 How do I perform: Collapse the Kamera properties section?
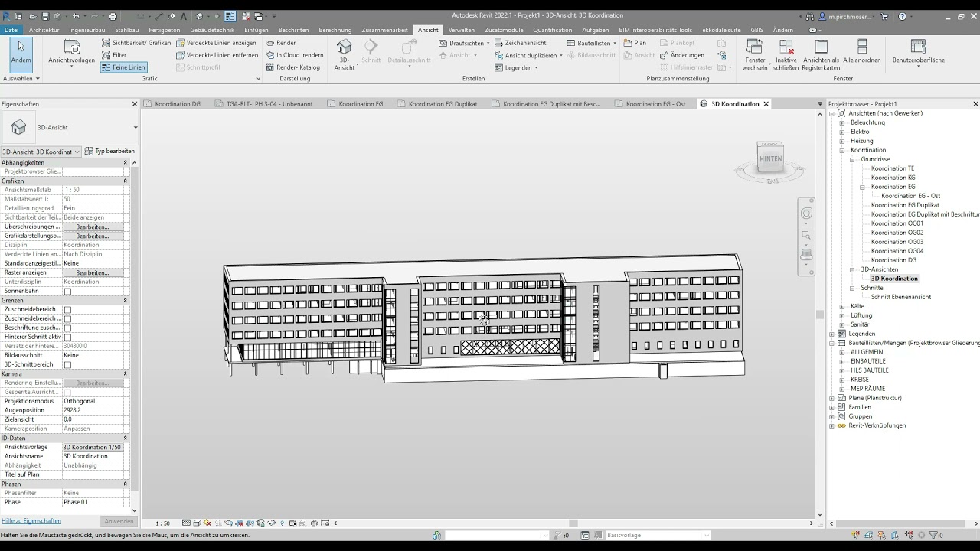click(x=126, y=374)
